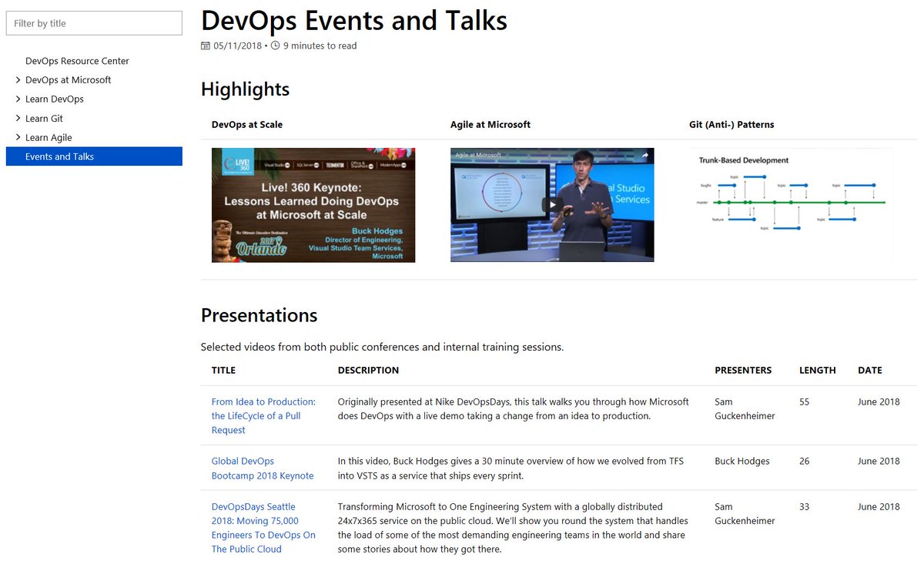Click the LENGTH column header
Image resolution: width=924 pixels, height=561 pixels.
818,371
